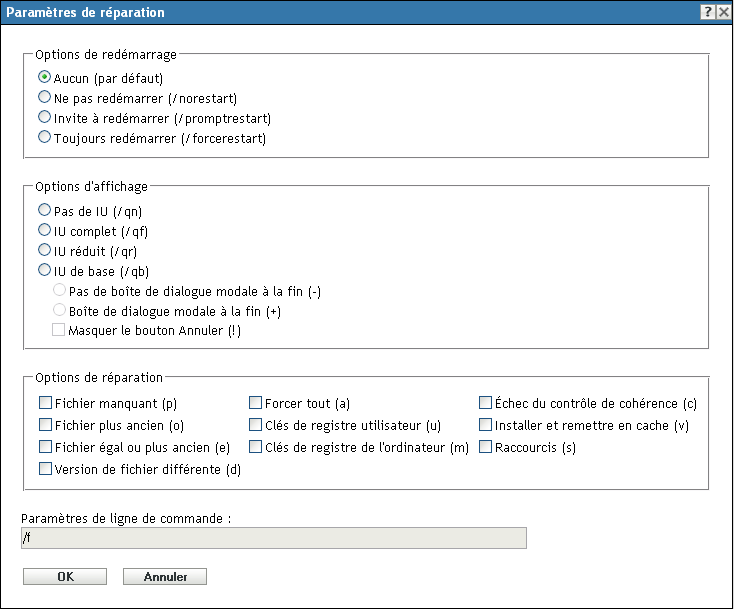Select Pas de IU (/qn) display option
The height and width of the screenshot is (609, 734).
click(x=44, y=211)
